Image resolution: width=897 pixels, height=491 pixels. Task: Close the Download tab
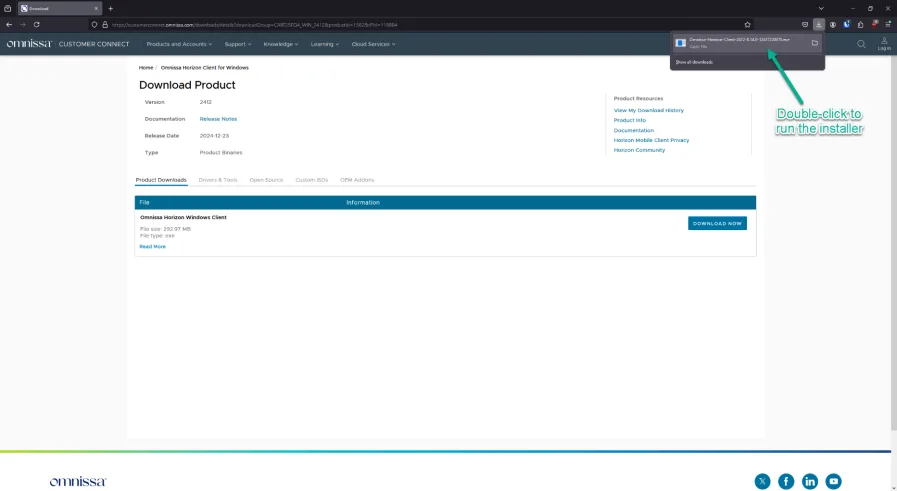[x=96, y=9]
